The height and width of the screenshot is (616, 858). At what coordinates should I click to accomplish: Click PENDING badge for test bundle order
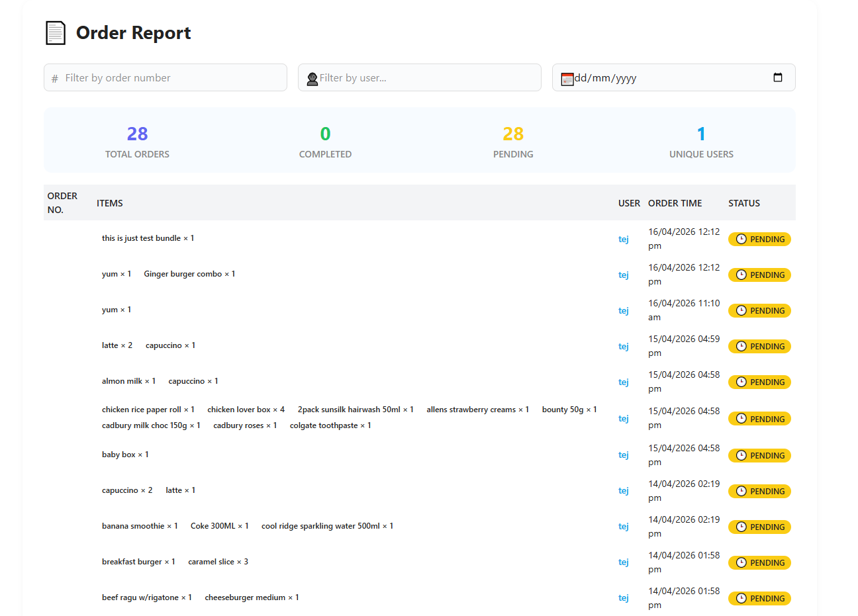click(x=759, y=239)
